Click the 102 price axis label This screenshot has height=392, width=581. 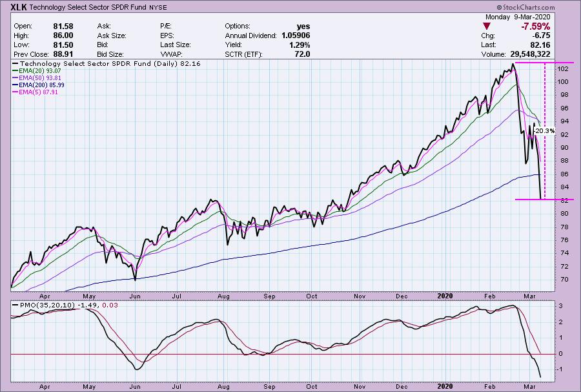564,68
